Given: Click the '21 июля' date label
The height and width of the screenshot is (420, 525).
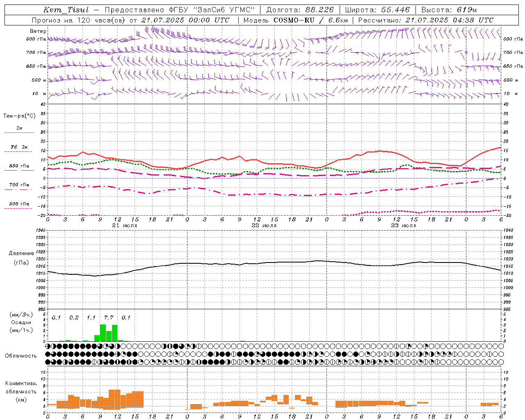Looking at the screenshot, I should pyautogui.click(x=125, y=226).
